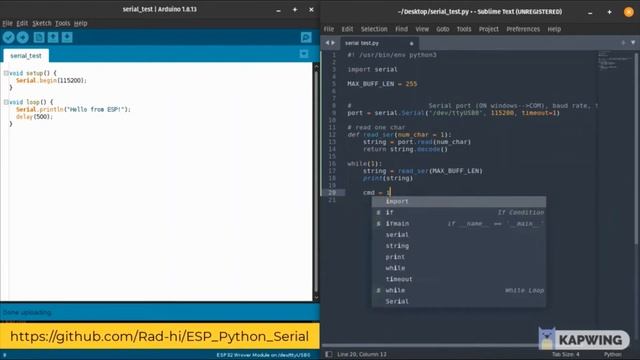The height and width of the screenshot is (360, 640).
Task: Open Sublime Text File menu
Action: tap(329, 29)
